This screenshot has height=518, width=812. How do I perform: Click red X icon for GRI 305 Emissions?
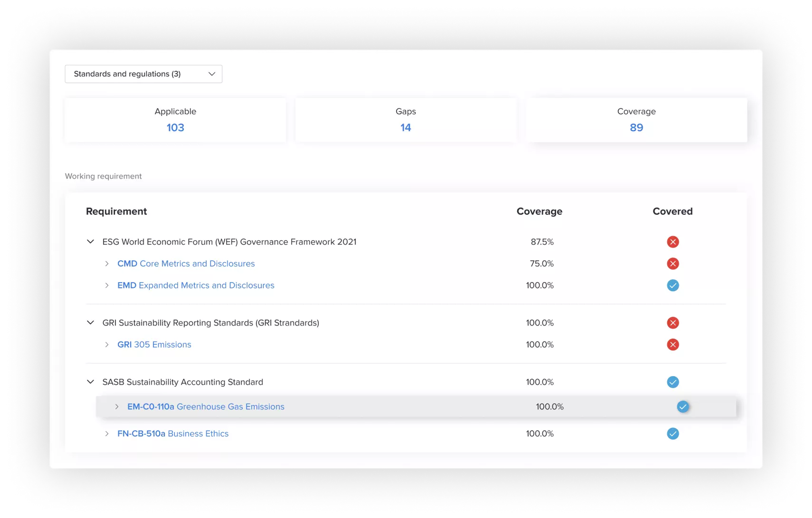[672, 344]
